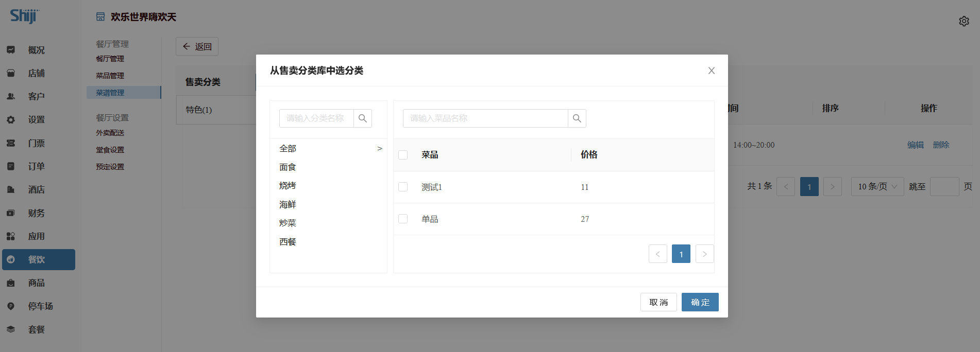The height and width of the screenshot is (352, 980).
Task: Click the 取消 cancel button
Action: tap(658, 302)
